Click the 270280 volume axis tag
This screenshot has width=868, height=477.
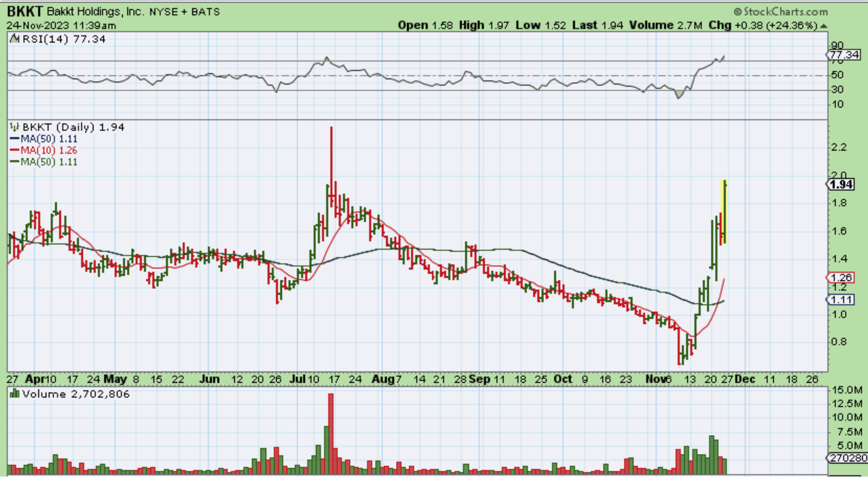tap(847, 458)
